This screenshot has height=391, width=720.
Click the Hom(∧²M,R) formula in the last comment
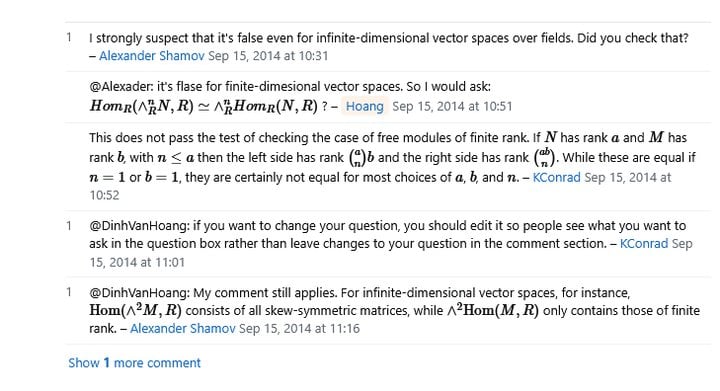[135, 310]
